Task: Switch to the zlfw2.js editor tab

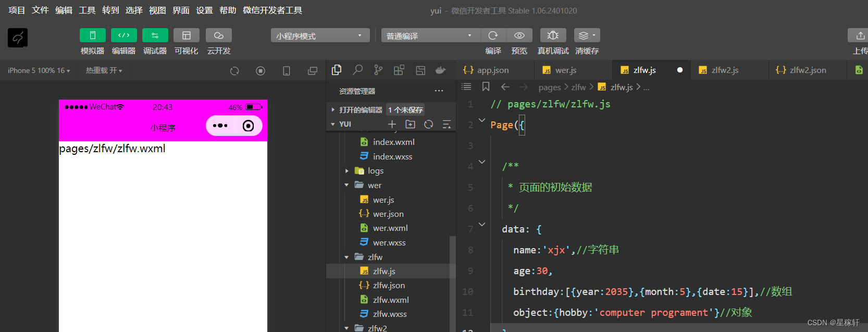Action: pos(730,70)
